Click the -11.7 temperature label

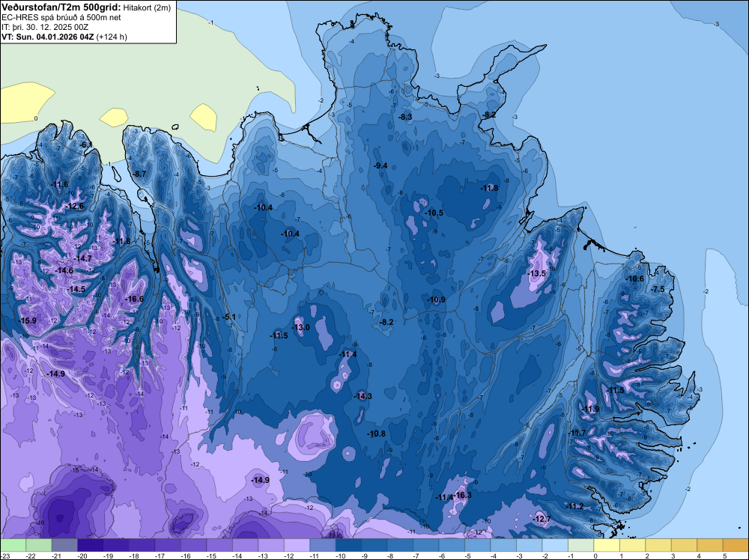point(577,433)
